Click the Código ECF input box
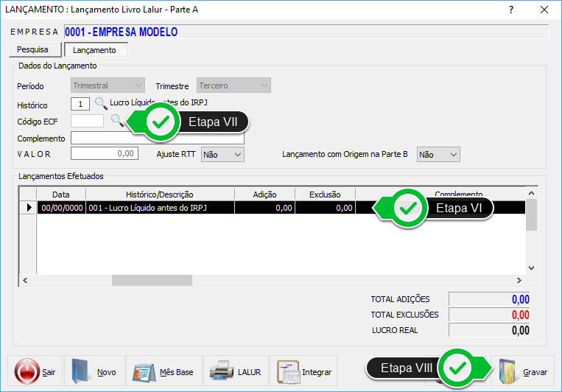This screenshot has width=562, height=392. coord(87,121)
